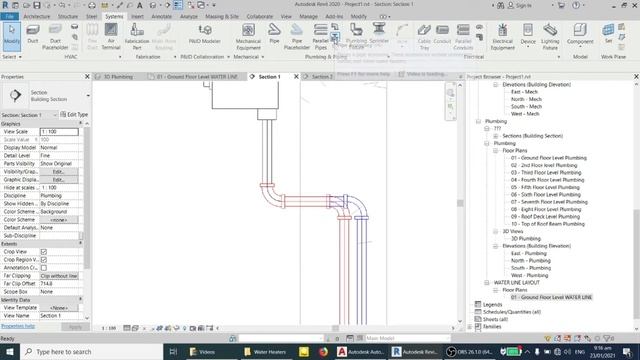Collapse the WATER LINE LAYOUT node
Screen dimensions: 640x360
[x=487, y=282]
